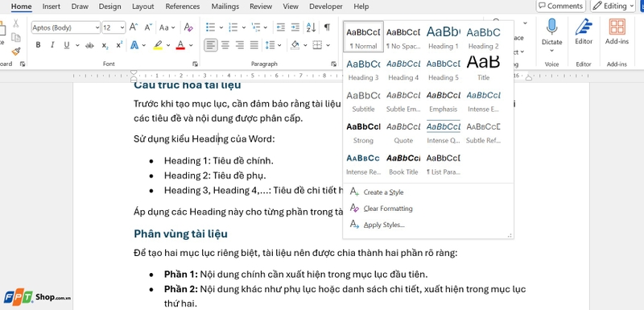Open the Review tab
The width and height of the screenshot is (644, 310).
click(x=261, y=6)
